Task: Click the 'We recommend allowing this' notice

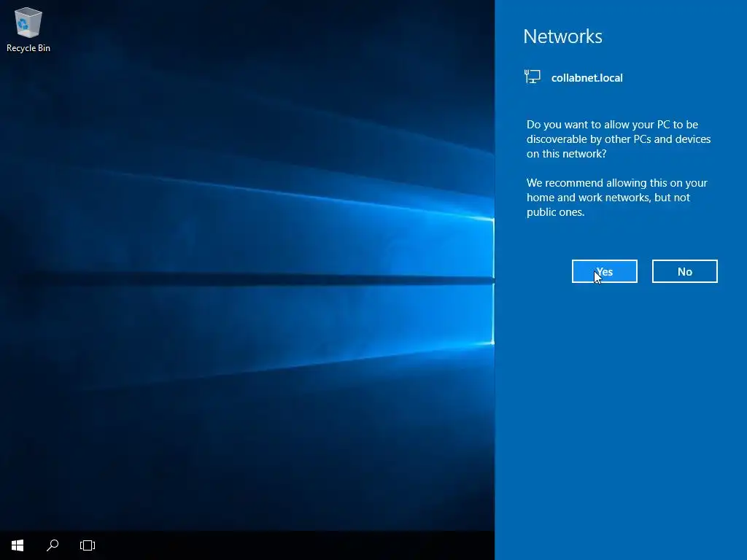Action: coord(617,197)
